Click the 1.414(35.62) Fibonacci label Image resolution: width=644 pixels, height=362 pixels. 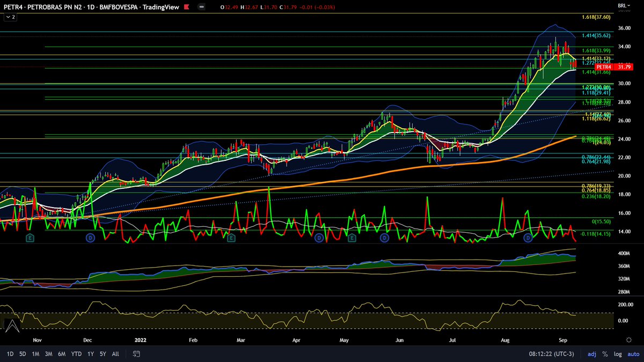(x=597, y=35)
